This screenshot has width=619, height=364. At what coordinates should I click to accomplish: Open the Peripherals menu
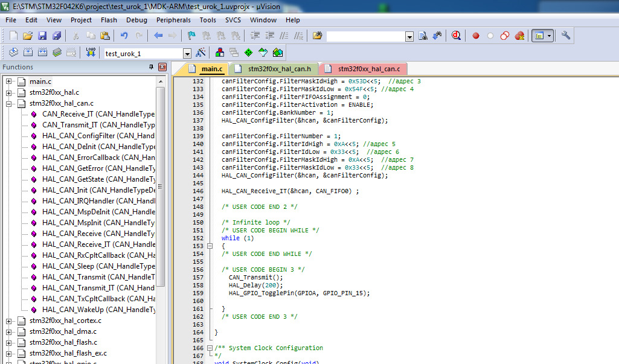[x=173, y=20]
